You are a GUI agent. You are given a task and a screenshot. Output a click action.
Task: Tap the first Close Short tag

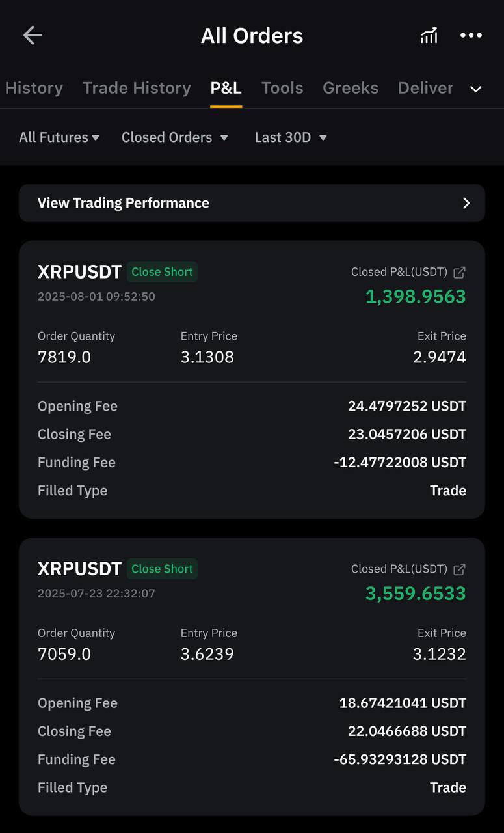point(162,272)
